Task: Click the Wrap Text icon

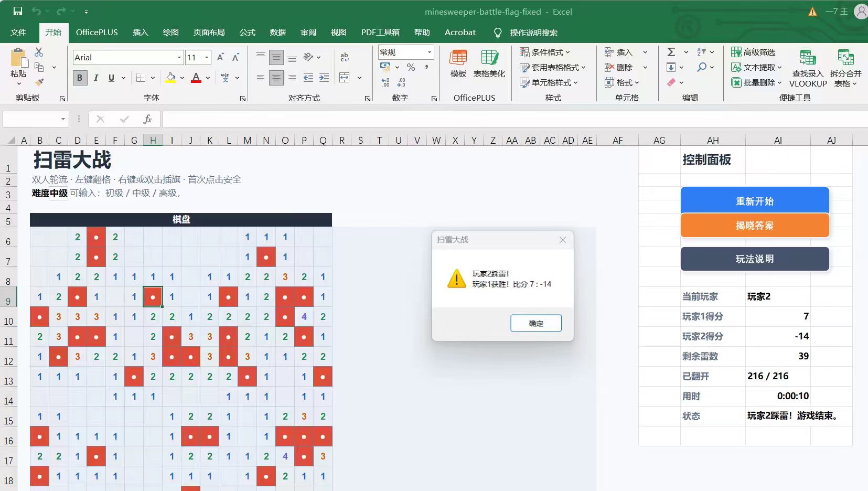Action: [345, 57]
